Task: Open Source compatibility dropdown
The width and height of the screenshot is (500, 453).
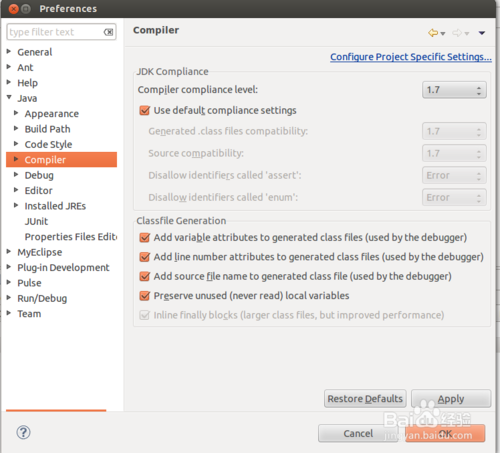Action: pyautogui.click(x=454, y=153)
